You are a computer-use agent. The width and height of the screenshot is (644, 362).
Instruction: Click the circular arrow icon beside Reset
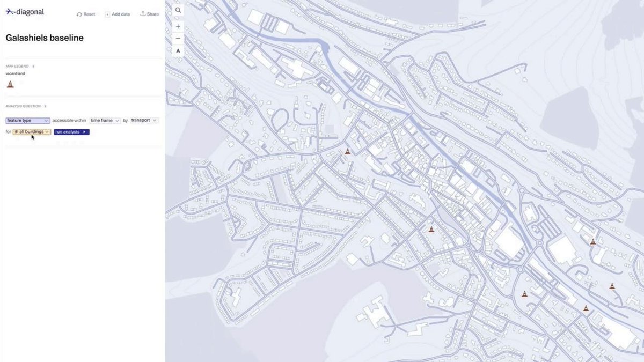(78, 14)
